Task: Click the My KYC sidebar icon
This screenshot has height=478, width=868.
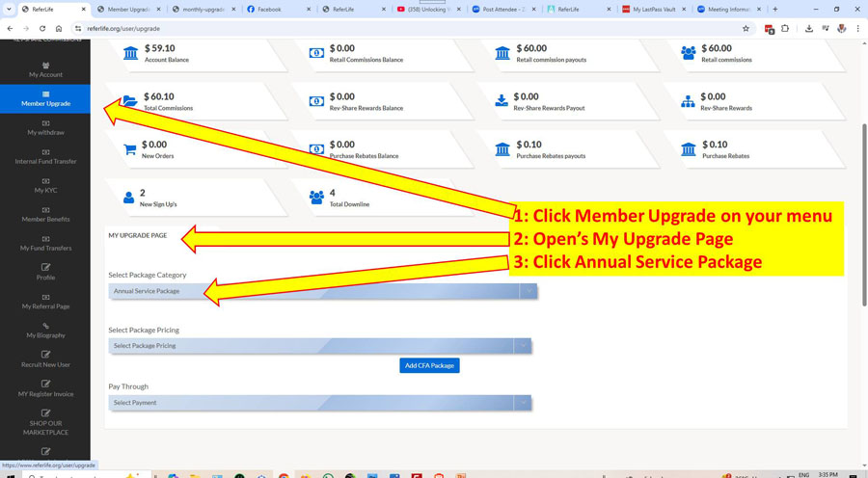Action: click(45, 181)
